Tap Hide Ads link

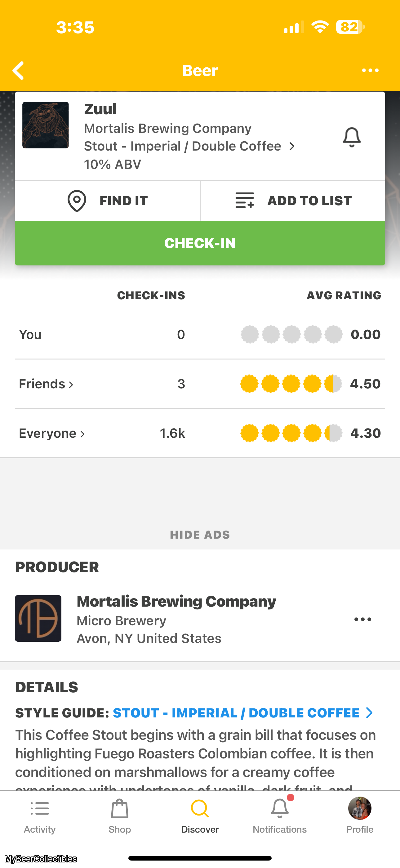[200, 535]
